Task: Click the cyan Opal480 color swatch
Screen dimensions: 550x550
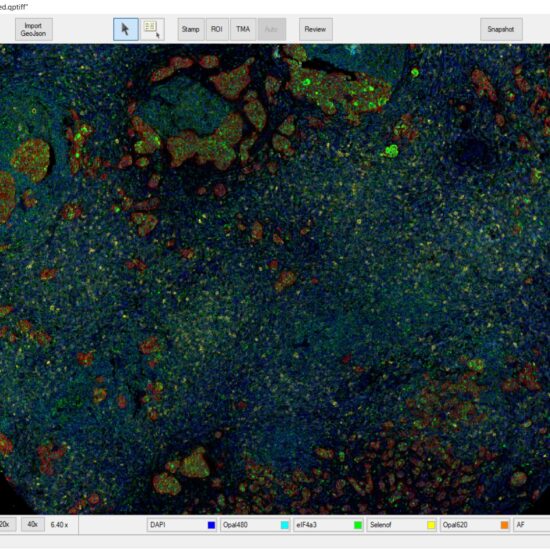Action: coord(284,525)
